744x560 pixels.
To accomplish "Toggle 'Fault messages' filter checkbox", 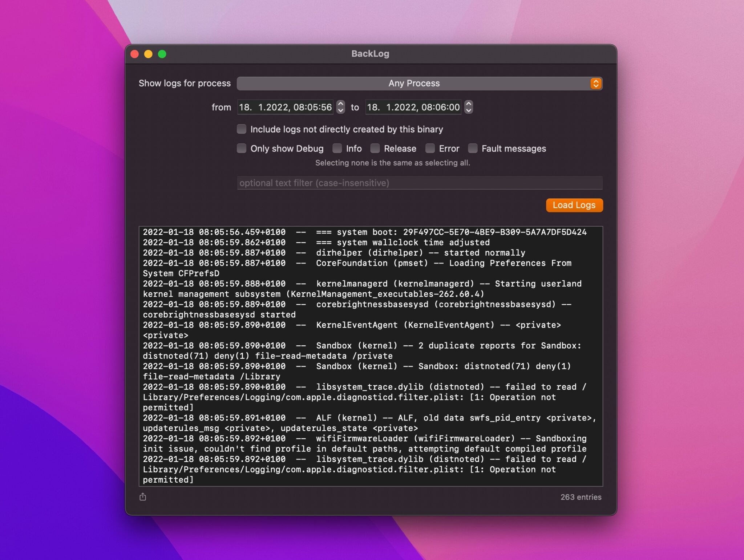I will coord(473,148).
